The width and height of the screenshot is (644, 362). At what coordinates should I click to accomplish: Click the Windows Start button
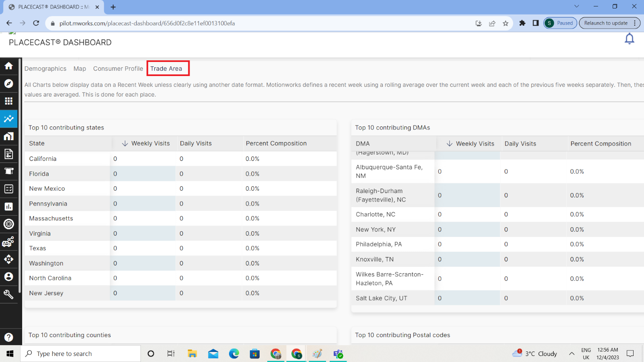point(10,354)
